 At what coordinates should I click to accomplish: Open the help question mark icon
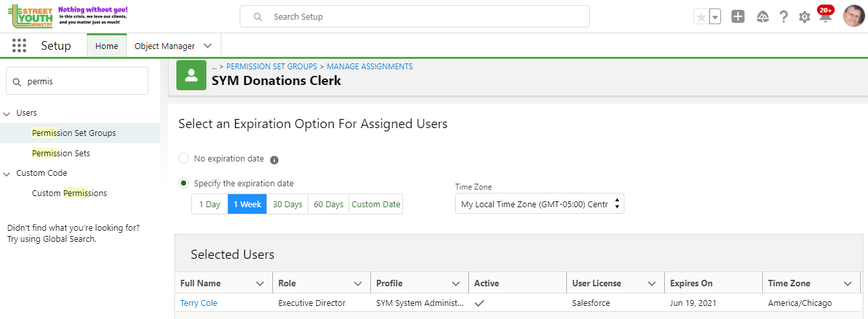pos(784,17)
